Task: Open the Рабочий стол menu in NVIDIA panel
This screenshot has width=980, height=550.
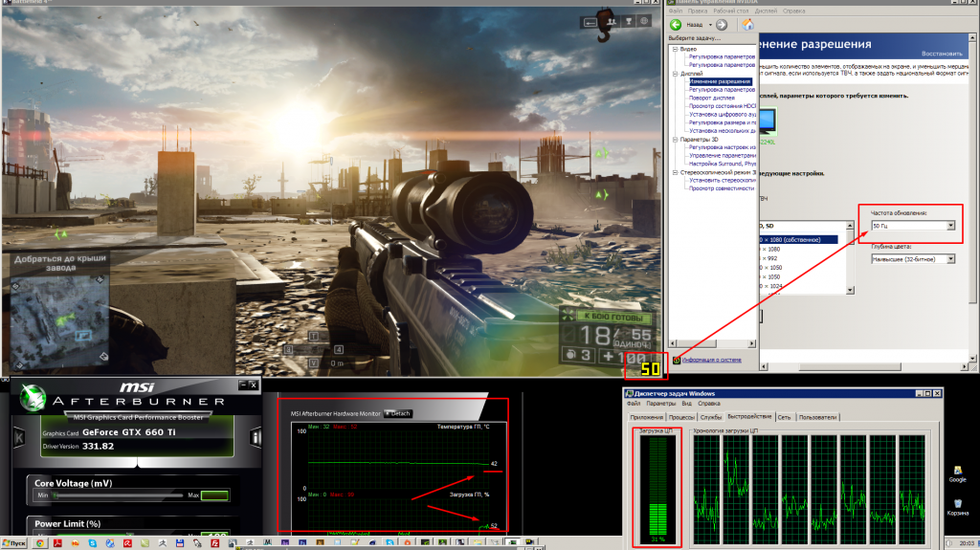Action: [729, 11]
